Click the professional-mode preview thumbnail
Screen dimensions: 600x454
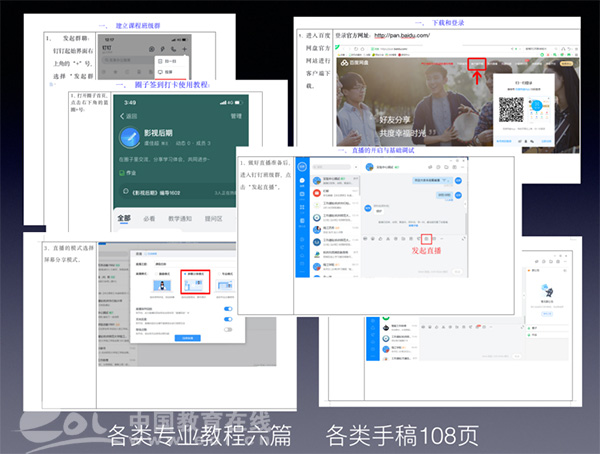coord(225,286)
